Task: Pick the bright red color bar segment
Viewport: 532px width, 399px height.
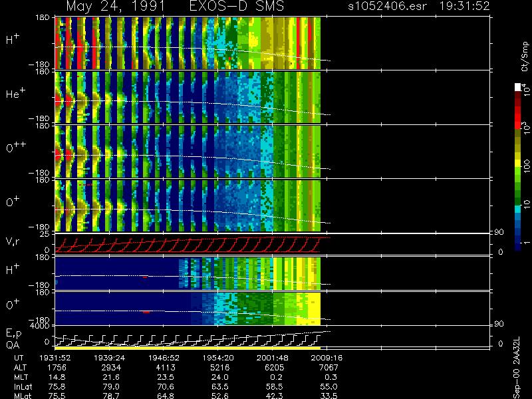Action: 518,118
